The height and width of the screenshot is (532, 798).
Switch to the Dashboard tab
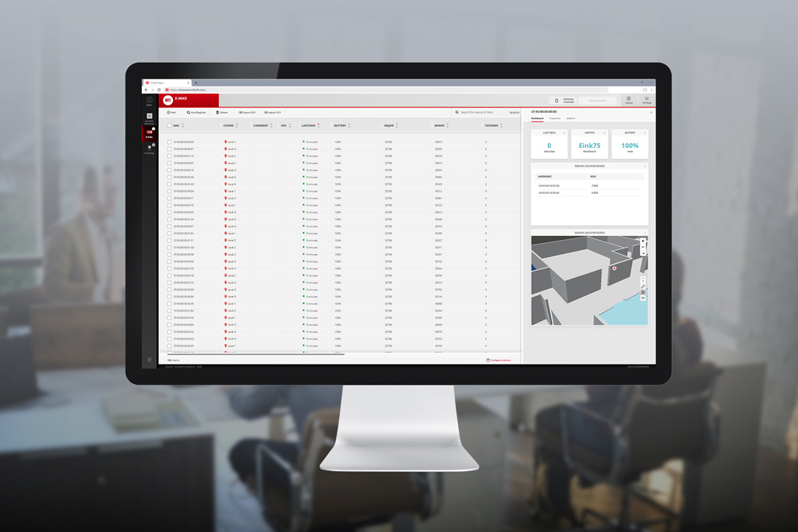coord(538,118)
